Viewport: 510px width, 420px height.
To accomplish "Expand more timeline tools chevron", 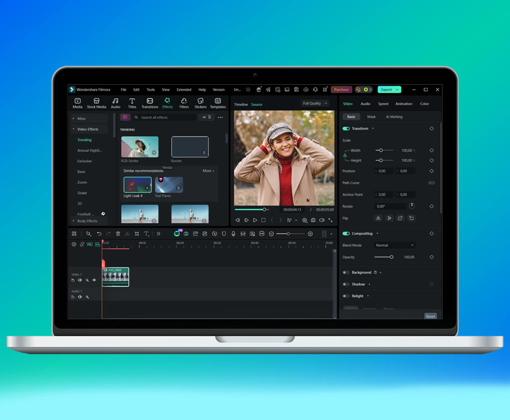I will 158,234.
